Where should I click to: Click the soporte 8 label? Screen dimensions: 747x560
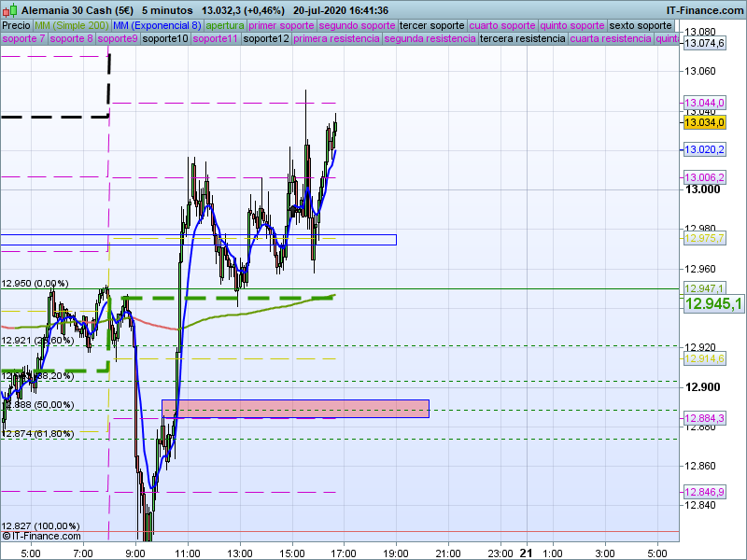72,38
